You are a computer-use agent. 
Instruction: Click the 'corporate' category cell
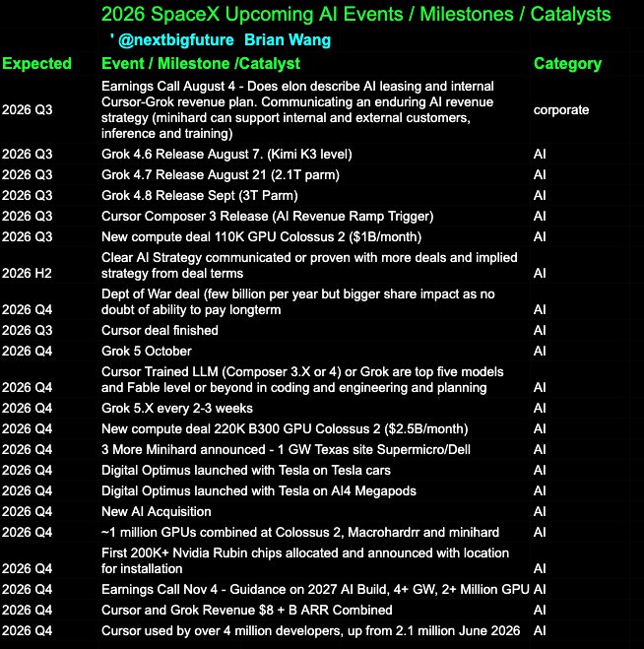(x=561, y=110)
